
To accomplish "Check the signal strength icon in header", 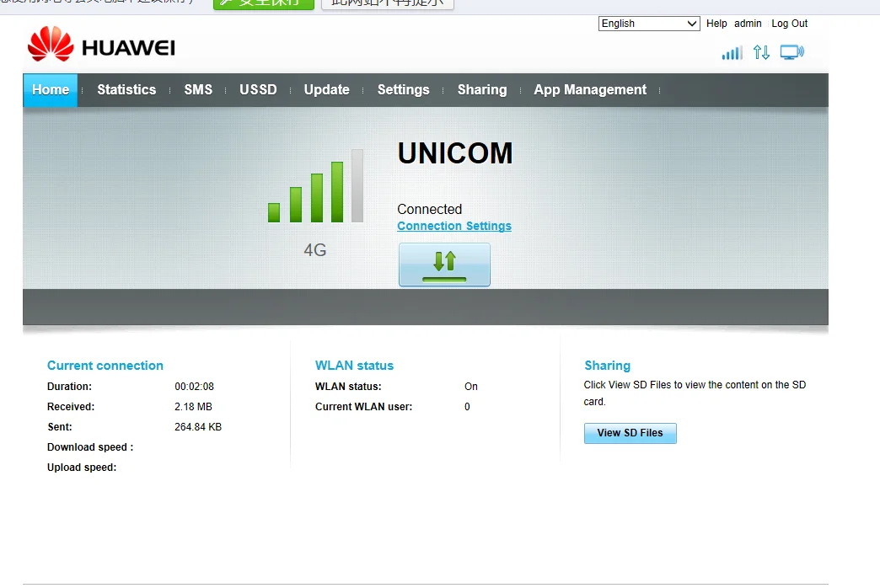I will pos(732,53).
